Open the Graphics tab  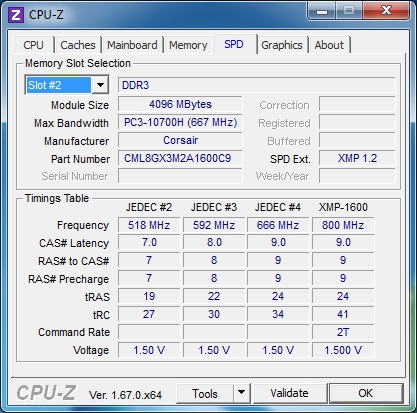pos(282,45)
